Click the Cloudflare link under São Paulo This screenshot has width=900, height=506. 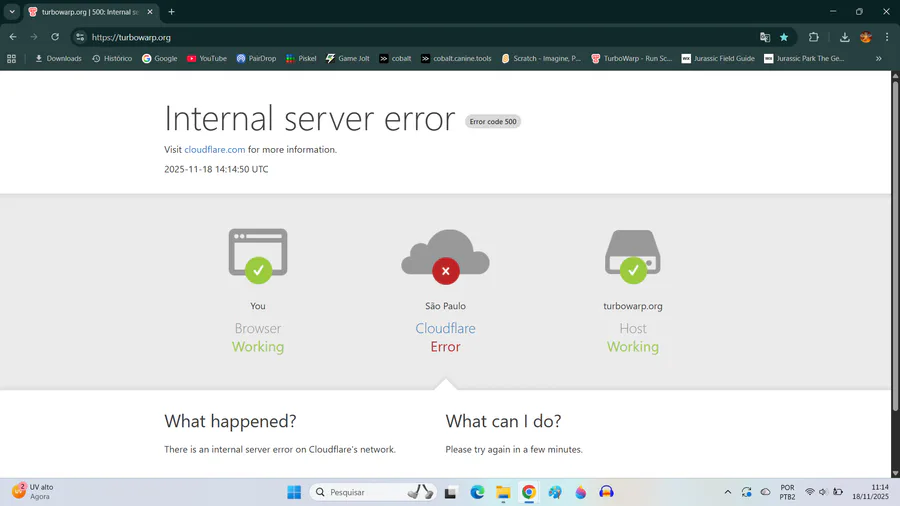pos(445,328)
